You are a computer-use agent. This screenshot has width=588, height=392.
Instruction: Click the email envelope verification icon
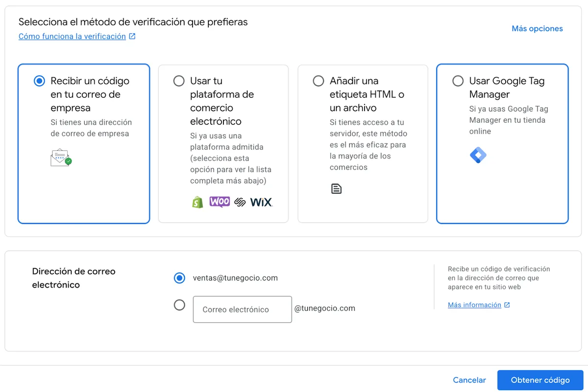[61, 157]
